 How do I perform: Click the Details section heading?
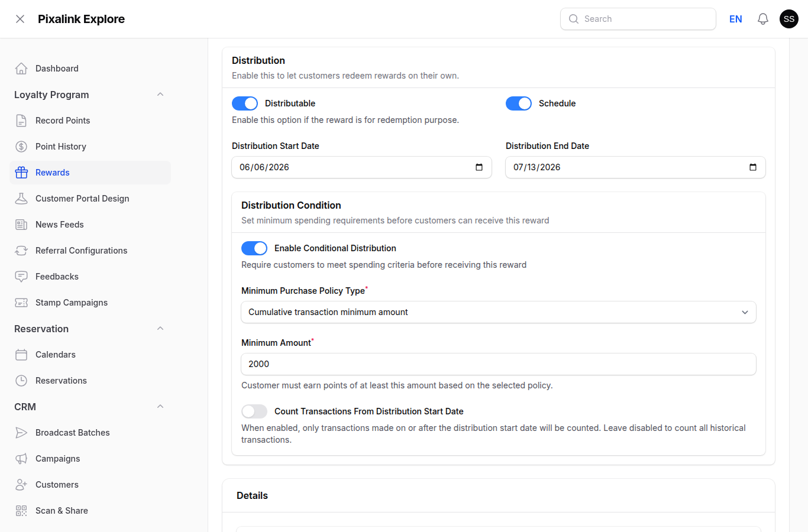252,495
